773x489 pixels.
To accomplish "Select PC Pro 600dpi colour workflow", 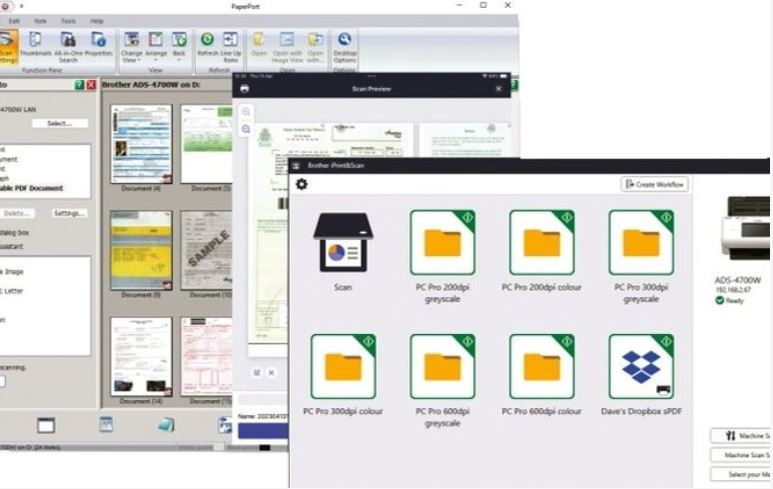I will 541,366.
